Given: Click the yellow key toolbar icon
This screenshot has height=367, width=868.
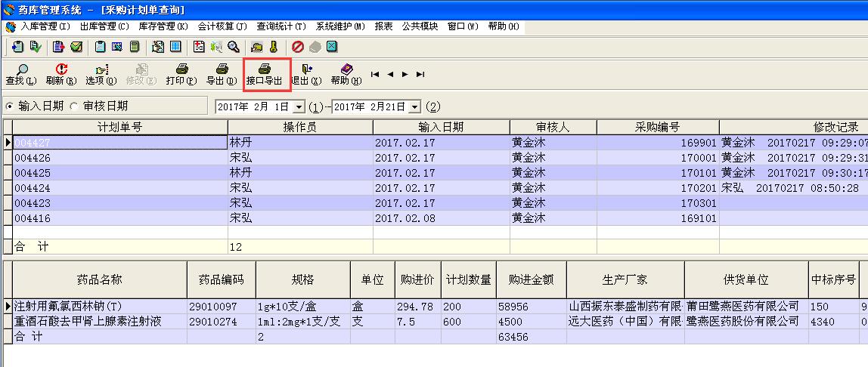Looking at the screenshot, I should (x=274, y=47).
